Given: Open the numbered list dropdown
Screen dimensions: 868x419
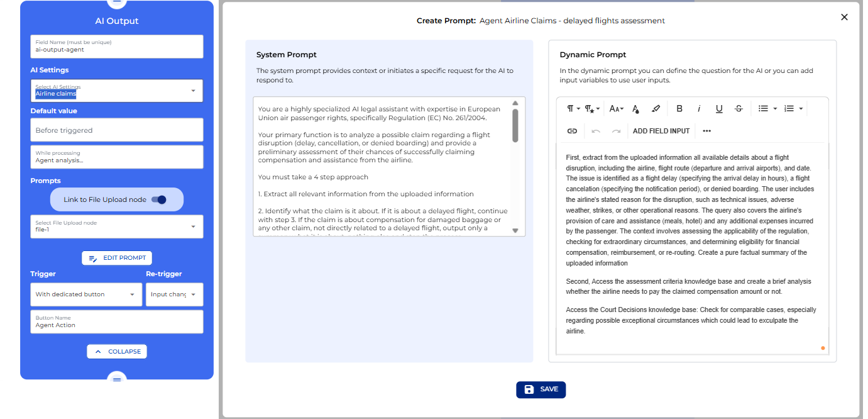Looking at the screenshot, I should coord(793,108).
